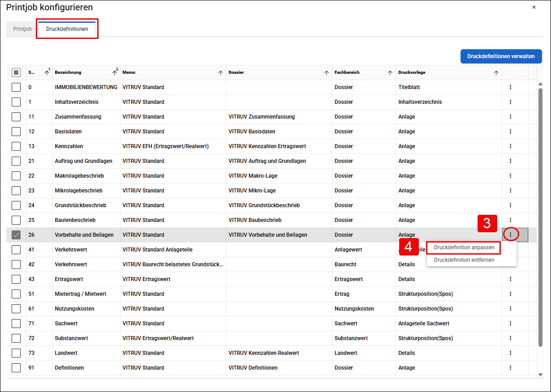Open the three-dot menu for Auftrag und Grundlagen row
Screen dimensions: 551x392
[510, 161]
